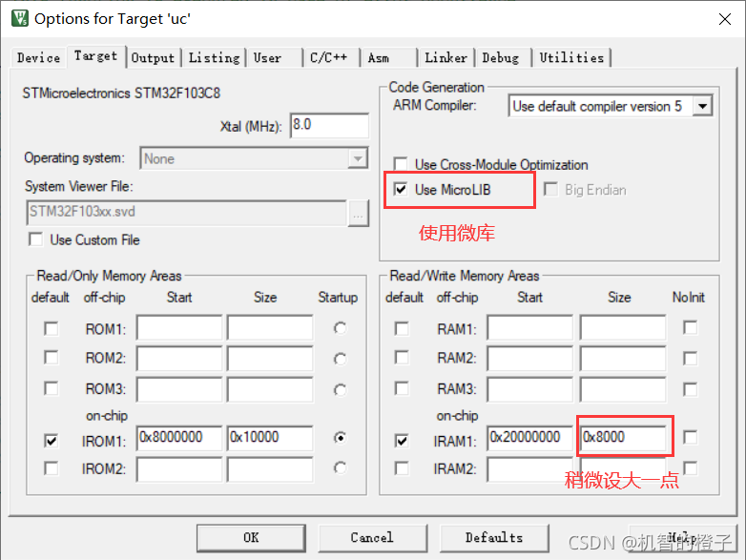Click the IROM2 Size field
746x560 pixels.
tap(270, 469)
